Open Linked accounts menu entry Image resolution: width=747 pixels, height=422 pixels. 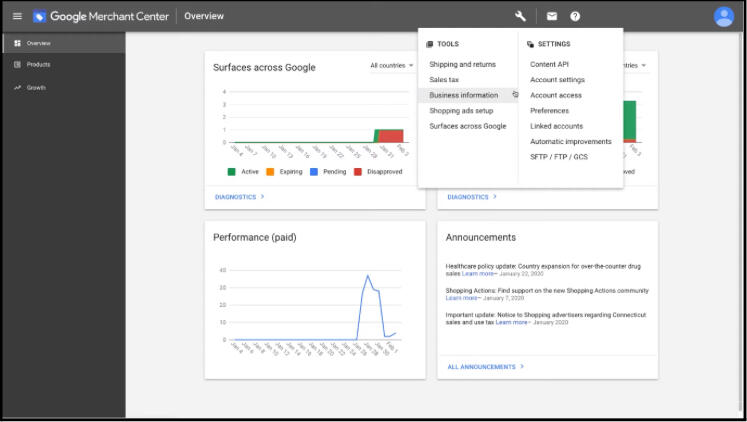pos(556,126)
